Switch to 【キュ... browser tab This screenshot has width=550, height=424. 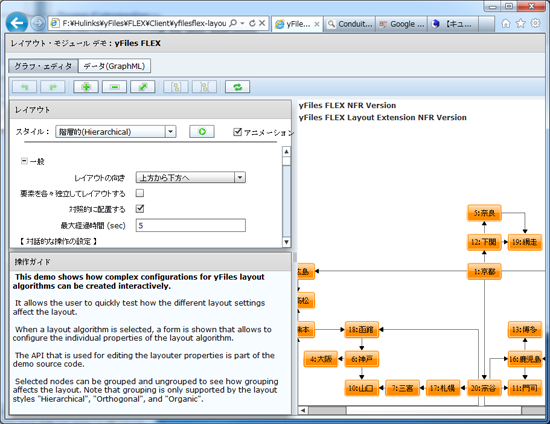pos(454,24)
